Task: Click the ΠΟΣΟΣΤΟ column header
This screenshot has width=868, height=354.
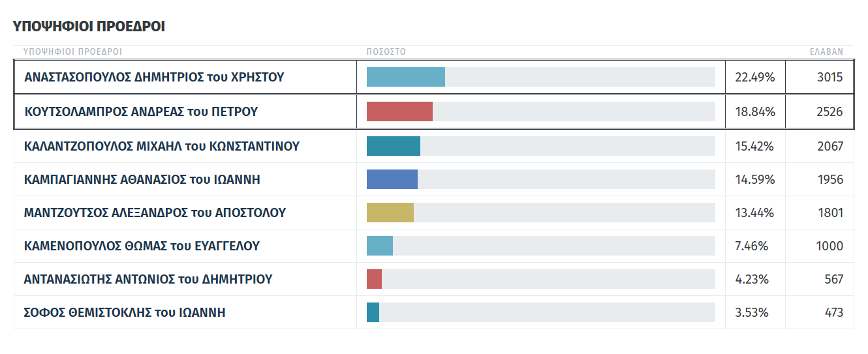Action: [x=386, y=52]
